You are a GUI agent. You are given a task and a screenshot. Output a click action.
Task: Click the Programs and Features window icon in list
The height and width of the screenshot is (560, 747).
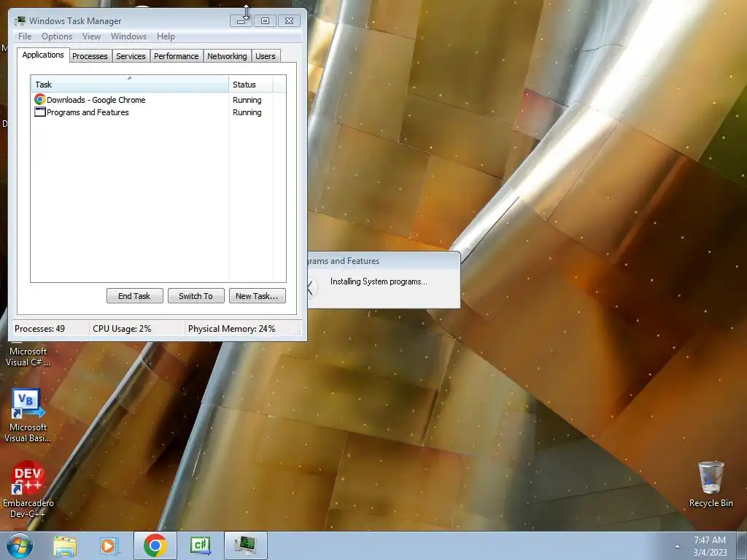pyautogui.click(x=39, y=112)
